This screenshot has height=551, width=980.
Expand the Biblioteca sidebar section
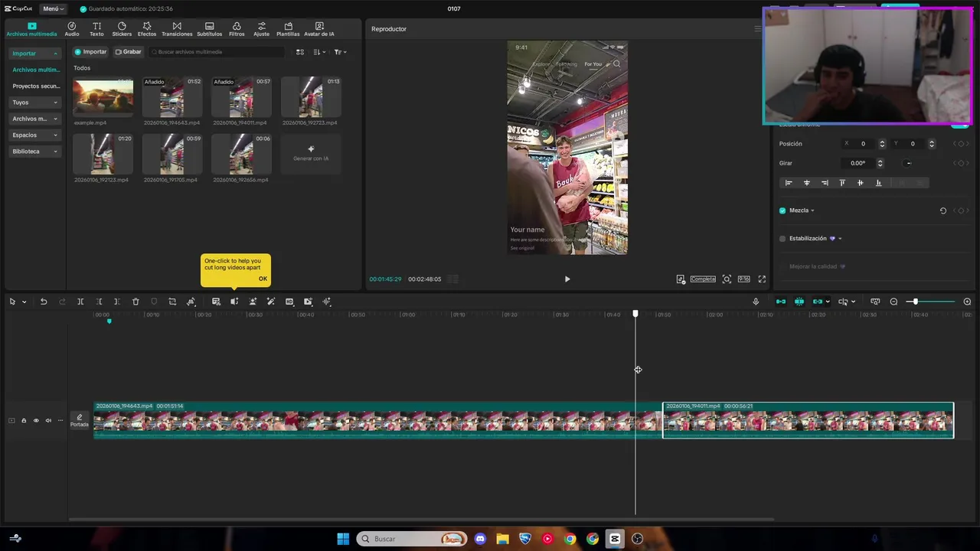click(34, 152)
